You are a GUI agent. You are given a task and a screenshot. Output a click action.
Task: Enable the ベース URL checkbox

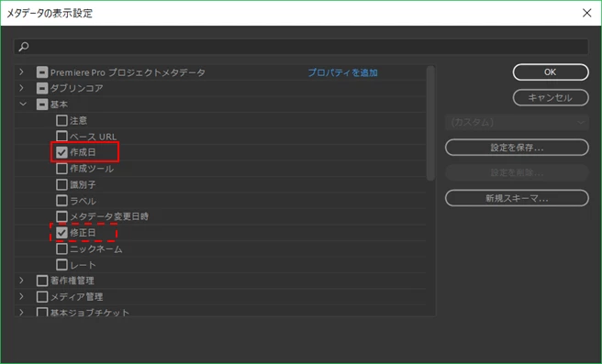[61, 137]
